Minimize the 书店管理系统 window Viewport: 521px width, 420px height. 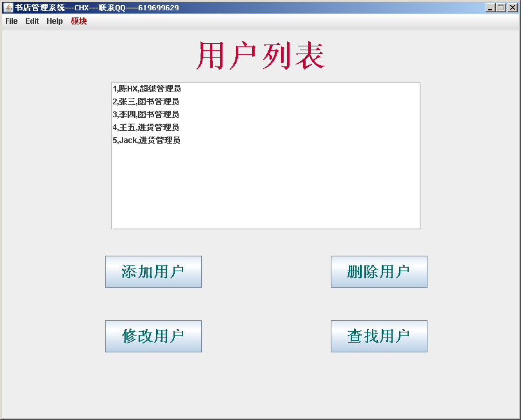coord(490,8)
